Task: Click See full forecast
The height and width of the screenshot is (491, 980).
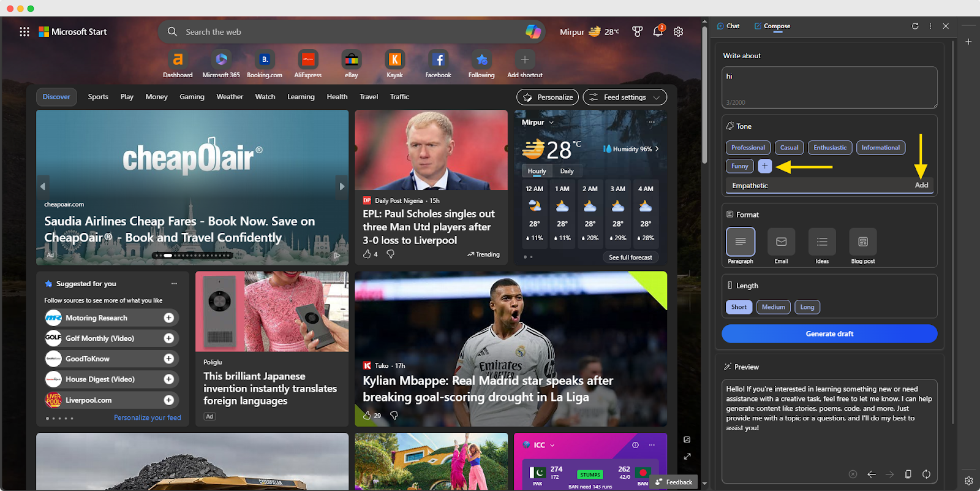Action: click(630, 257)
